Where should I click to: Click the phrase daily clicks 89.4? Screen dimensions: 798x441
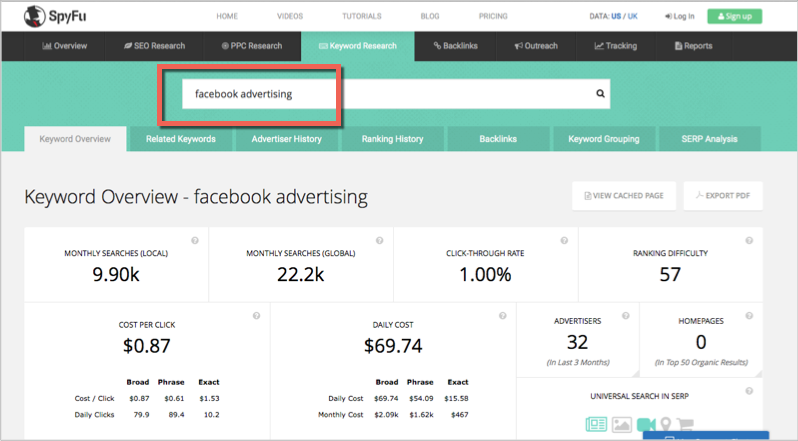point(176,415)
